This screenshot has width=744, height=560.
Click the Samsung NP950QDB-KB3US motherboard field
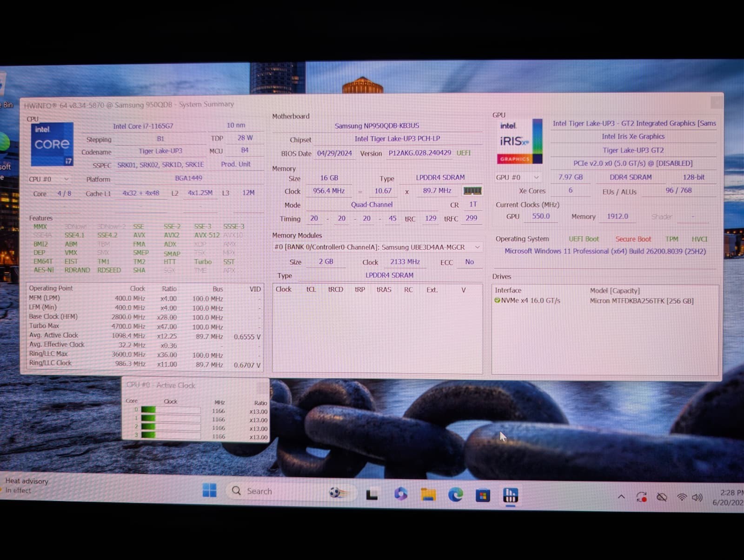tap(377, 126)
